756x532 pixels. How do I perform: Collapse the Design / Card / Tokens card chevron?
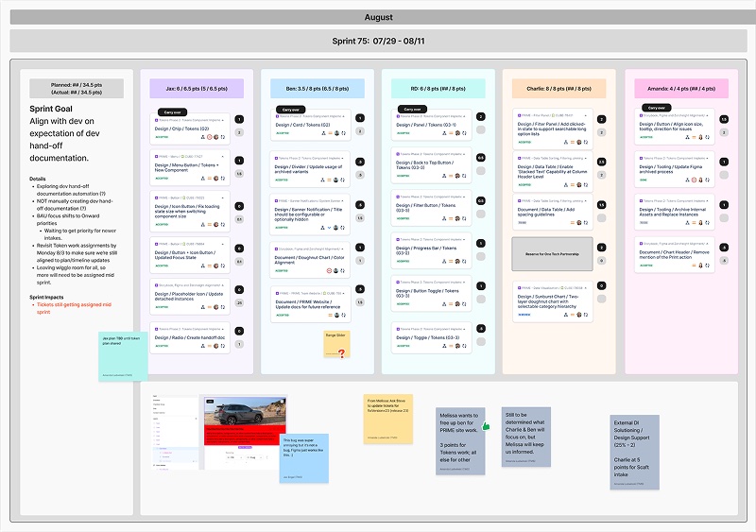click(343, 116)
